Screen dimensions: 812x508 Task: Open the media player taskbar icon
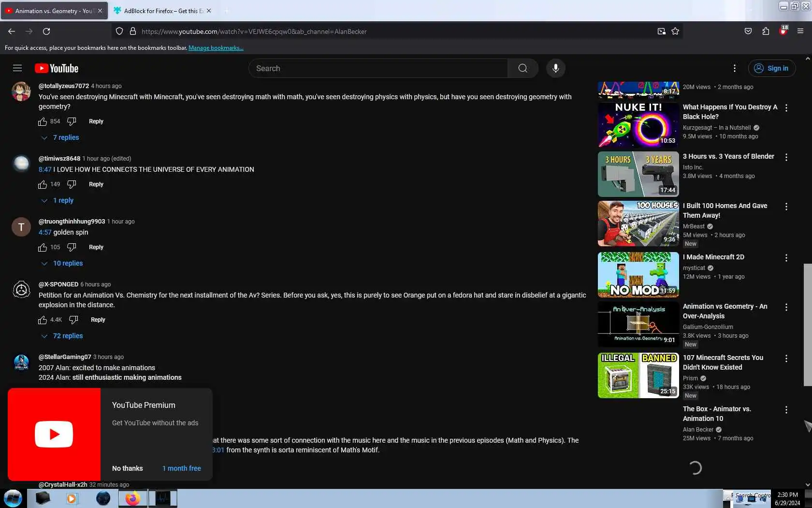click(72, 498)
